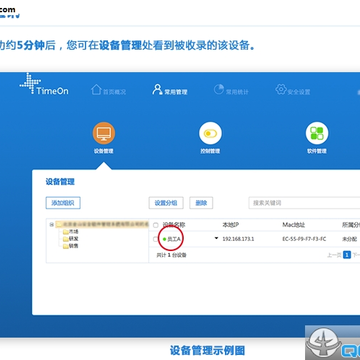Select the 市场 folder
This screenshot has width=360, height=360.
pos(70,232)
